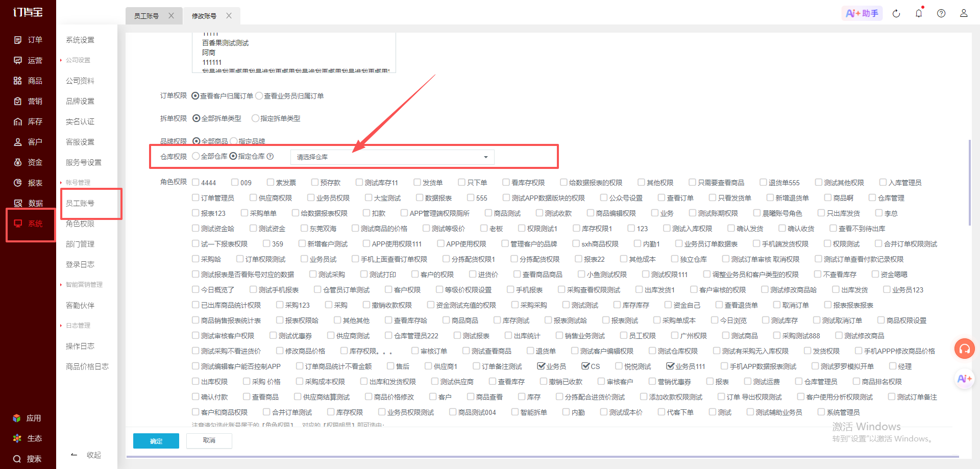Image resolution: width=980 pixels, height=469 pixels.
Task: Click the 取消 button
Action: pyautogui.click(x=209, y=440)
